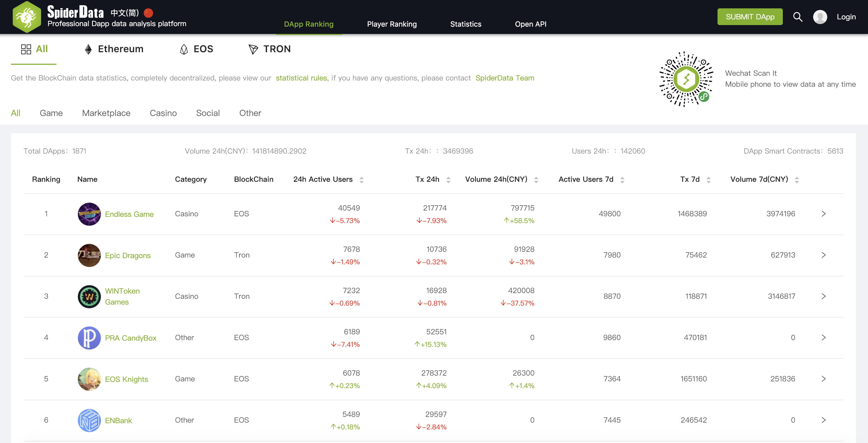The height and width of the screenshot is (443, 868).
Task: Click the EOS Knights app icon
Action: [89, 379]
